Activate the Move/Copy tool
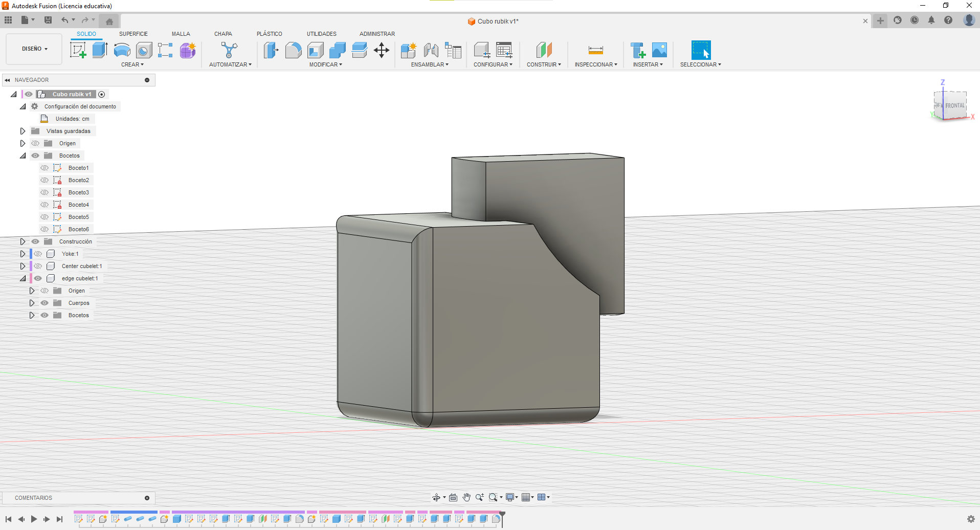Screen dimensions: 980x530 tap(382, 50)
